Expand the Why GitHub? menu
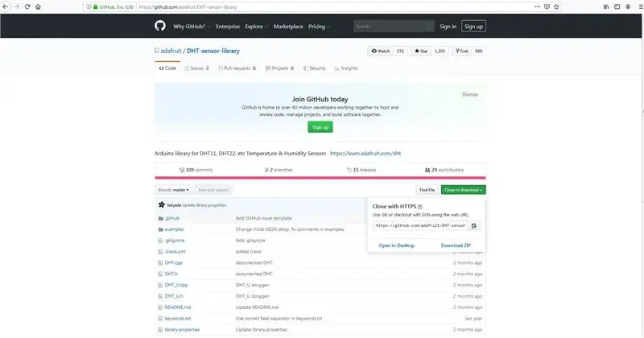The image size is (644, 338). coord(191,27)
